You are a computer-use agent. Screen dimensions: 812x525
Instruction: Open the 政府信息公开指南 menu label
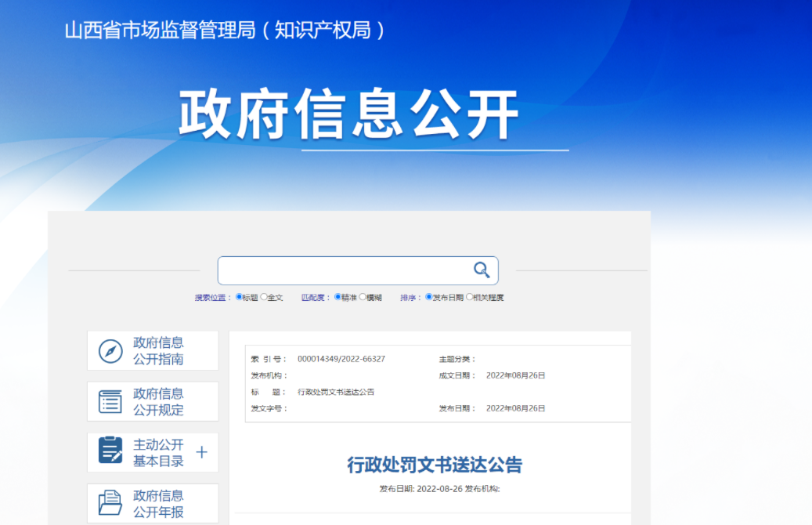(x=158, y=351)
